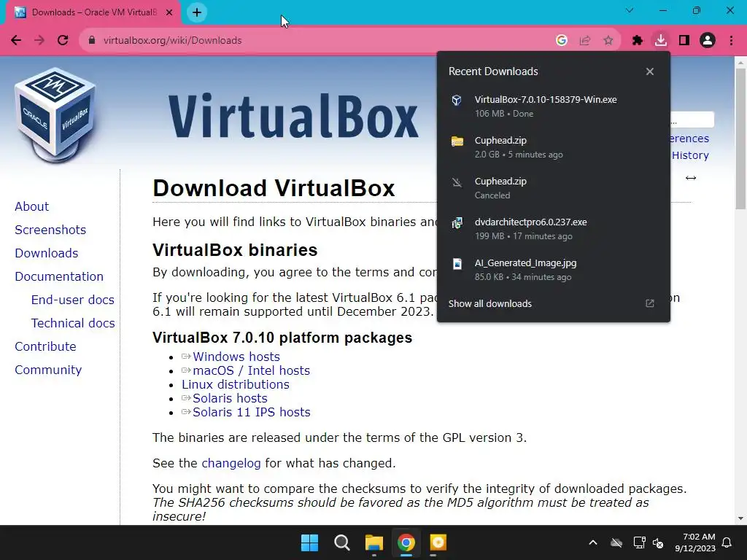Click Show all downloads

pyautogui.click(x=489, y=304)
